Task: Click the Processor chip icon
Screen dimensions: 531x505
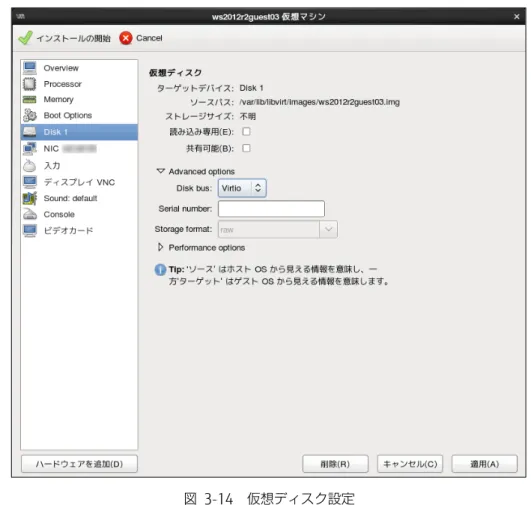Action: click(30, 84)
